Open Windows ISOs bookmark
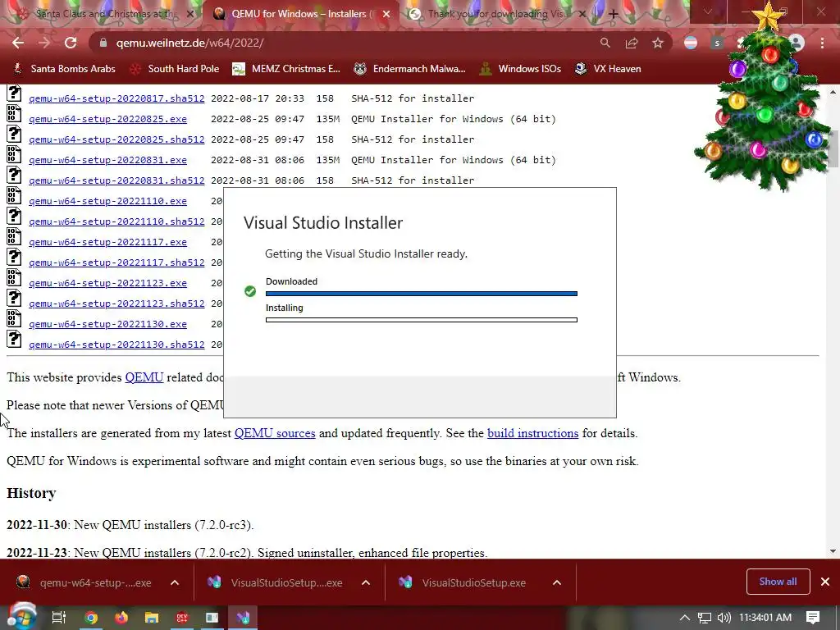The width and height of the screenshot is (840, 630). 519,69
